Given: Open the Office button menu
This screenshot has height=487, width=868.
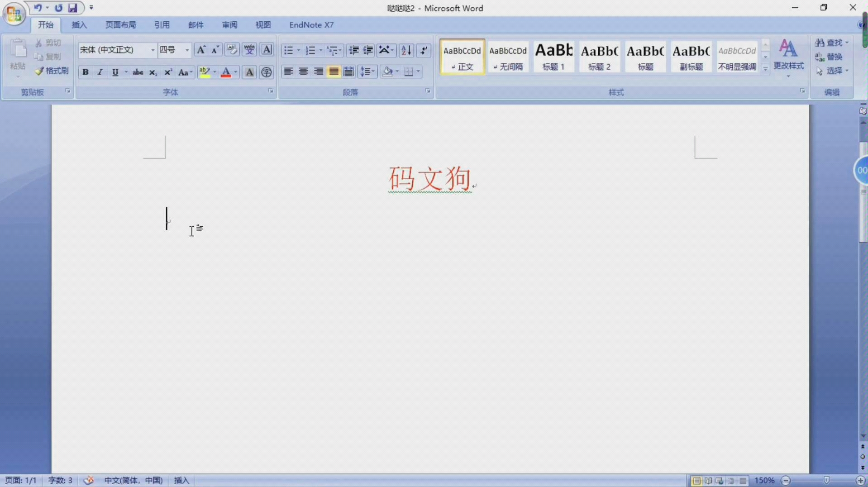Looking at the screenshot, I should [x=14, y=14].
